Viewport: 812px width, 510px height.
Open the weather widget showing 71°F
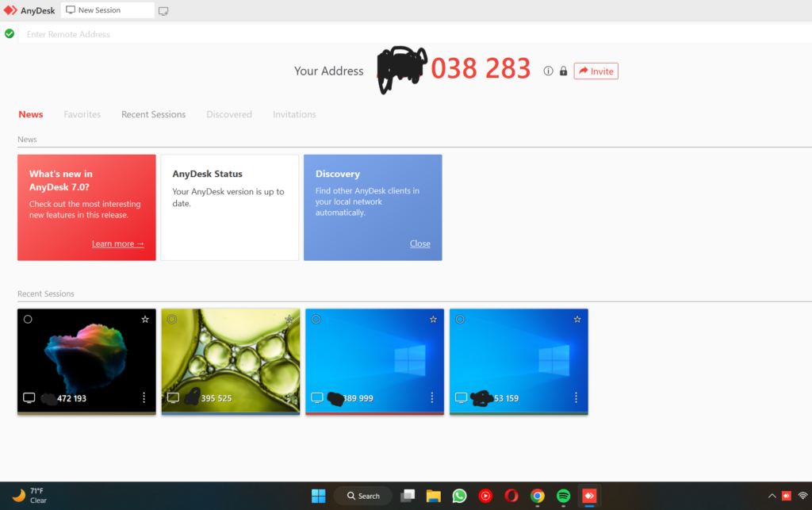[x=29, y=496]
